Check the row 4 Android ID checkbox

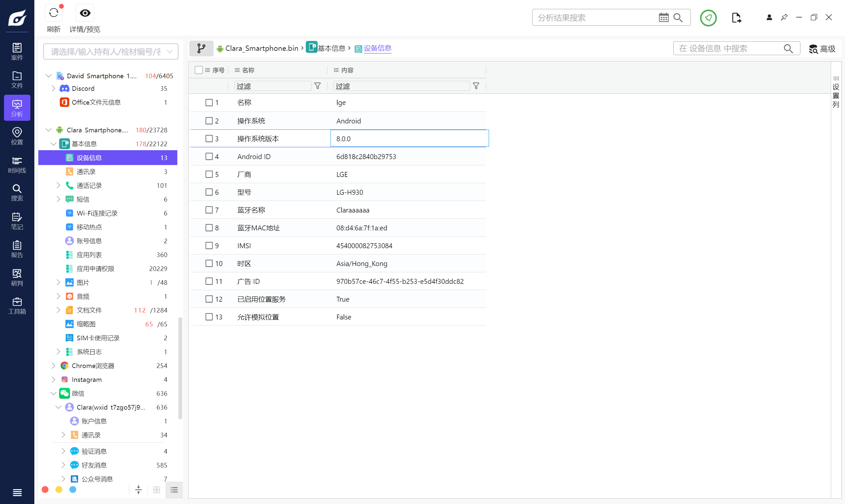point(209,156)
